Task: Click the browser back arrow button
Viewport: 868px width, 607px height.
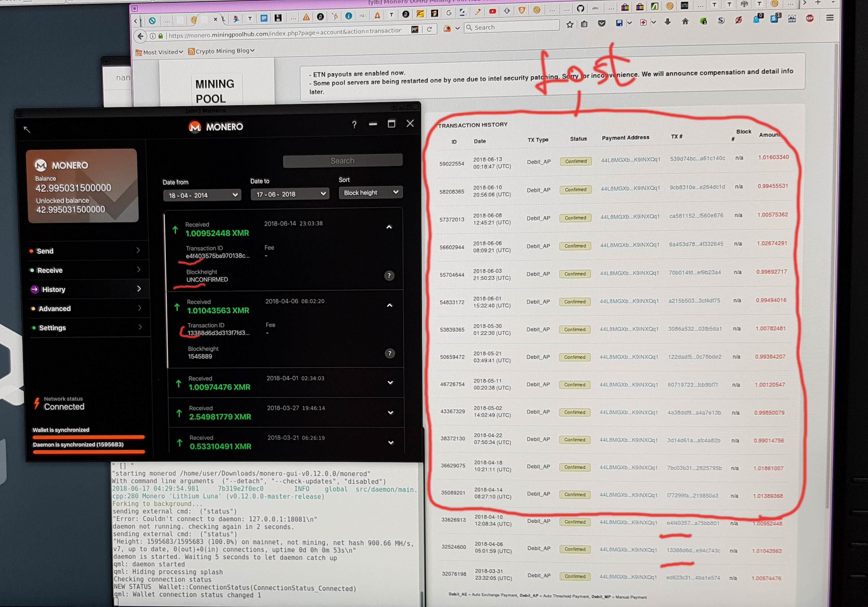Action: point(140,36)
